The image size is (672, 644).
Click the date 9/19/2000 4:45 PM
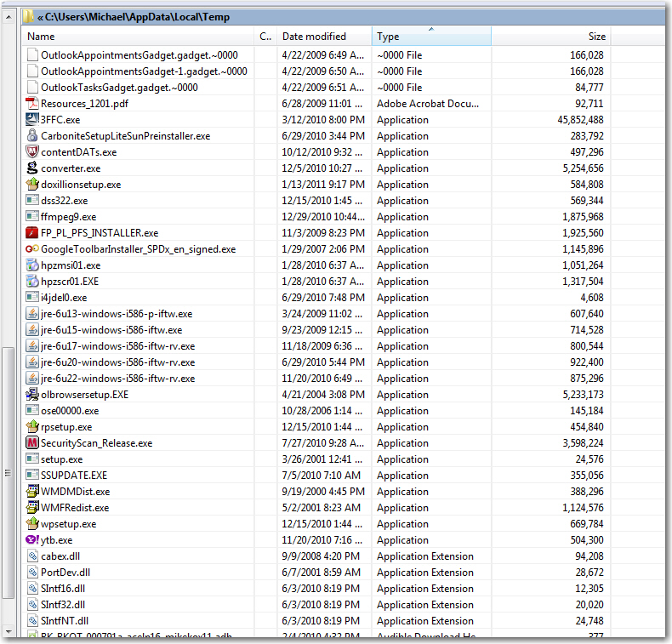323,492
